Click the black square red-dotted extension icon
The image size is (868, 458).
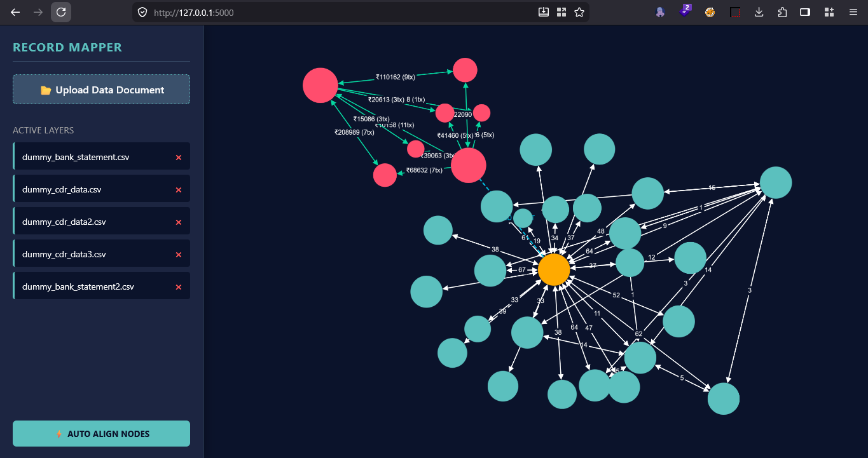pyautogui.click(x=735, y=12)
